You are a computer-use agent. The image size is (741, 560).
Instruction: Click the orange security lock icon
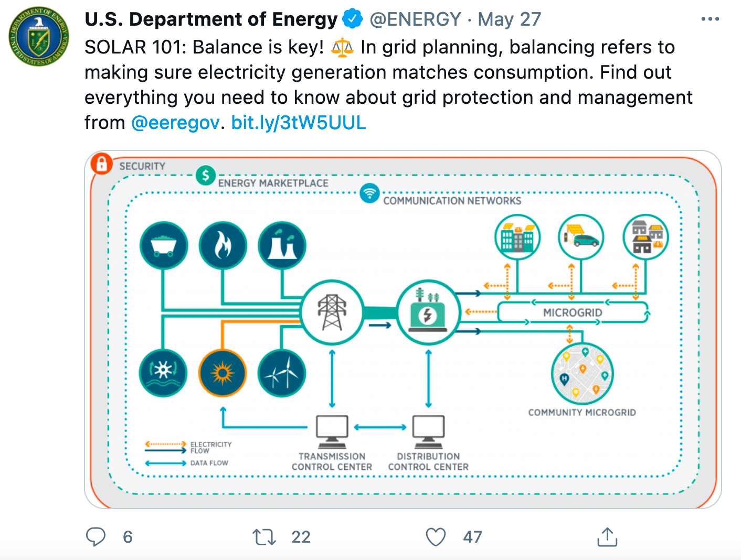click(101, 164)
